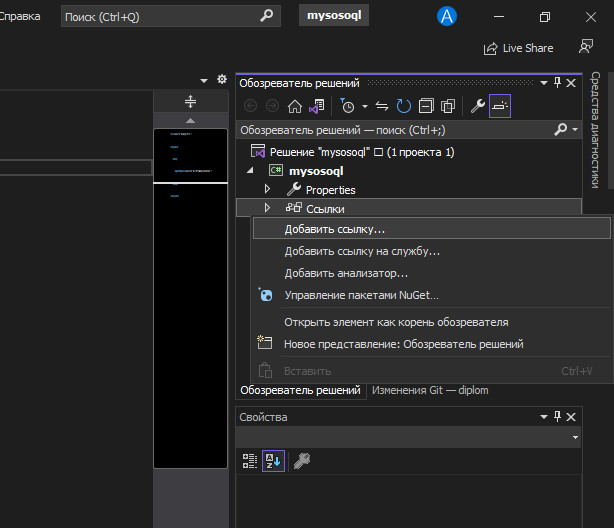The image size is (614, 528).
Task: Open search options dropdown in Solution Explorer
Action: pyautogui.click(x=575, y=129)
